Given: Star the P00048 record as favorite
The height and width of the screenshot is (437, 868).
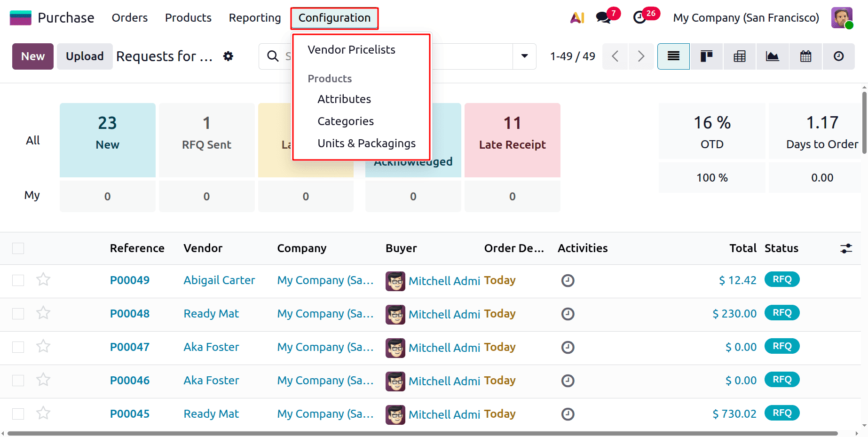Looking at the screenshot, I should pos(43,312).
